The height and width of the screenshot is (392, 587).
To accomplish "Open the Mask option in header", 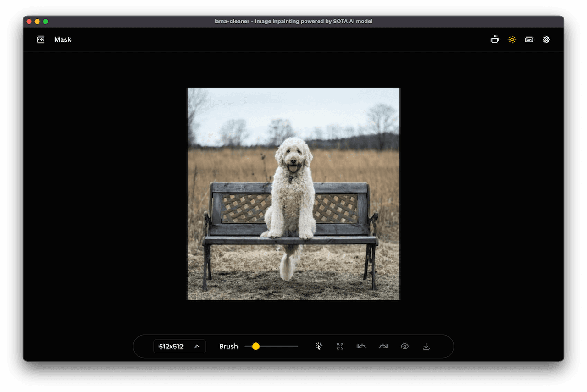I will click(x=63, y=39).
